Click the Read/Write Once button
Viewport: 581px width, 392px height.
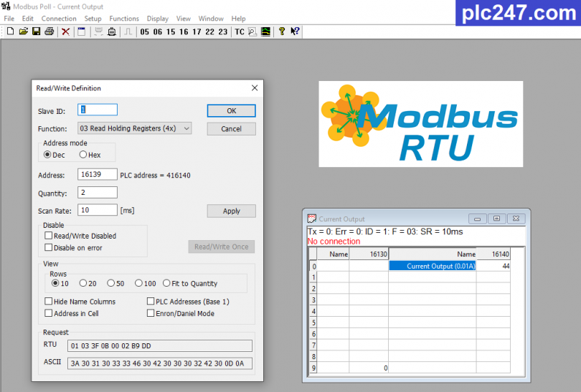[x=222, y=247]
